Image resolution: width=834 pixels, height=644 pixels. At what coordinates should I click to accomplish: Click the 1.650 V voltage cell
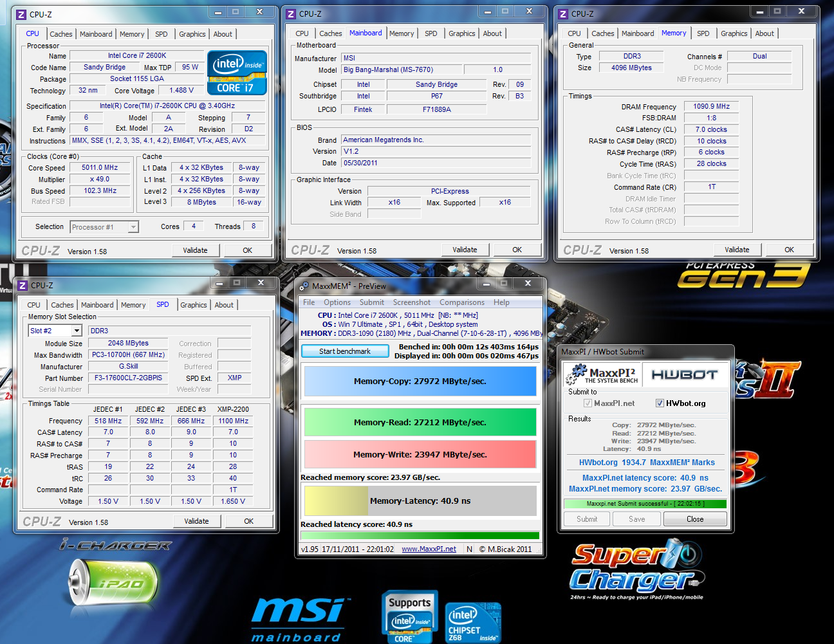click(x=233, y=501)
